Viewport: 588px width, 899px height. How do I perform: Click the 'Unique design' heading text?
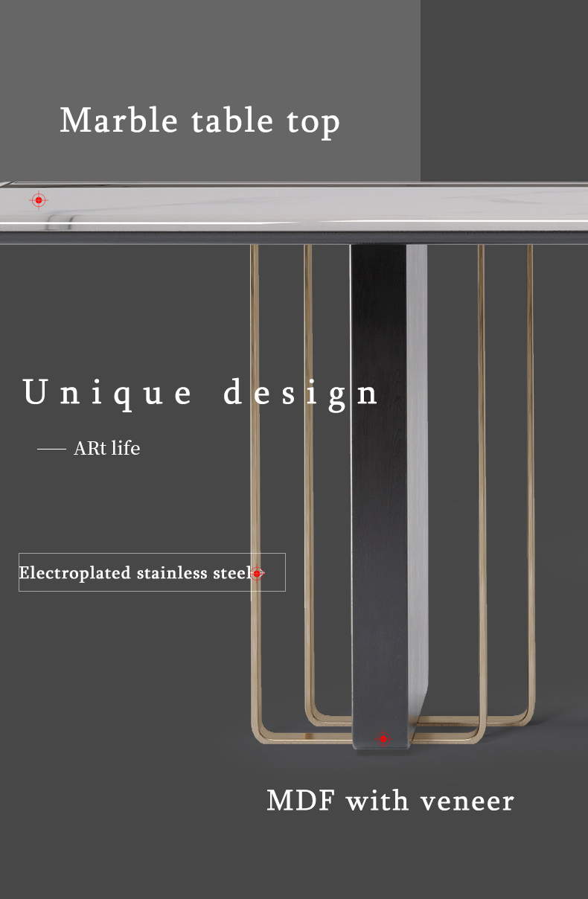tap(201, 394)
